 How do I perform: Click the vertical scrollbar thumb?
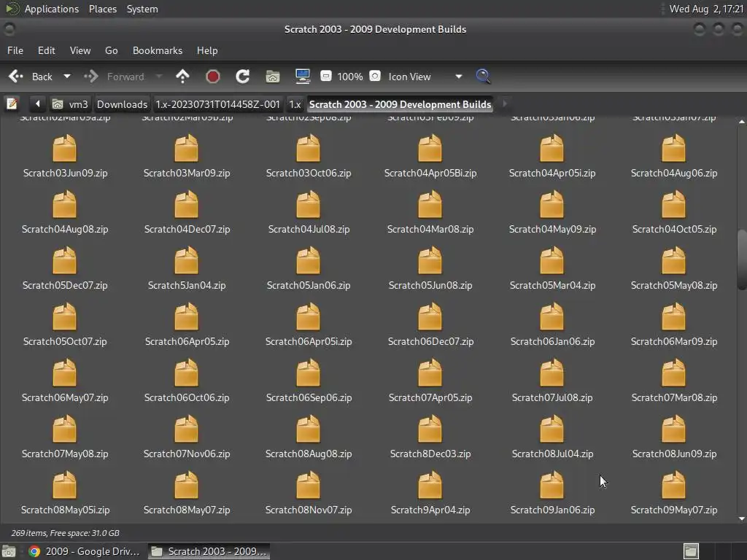741,260
